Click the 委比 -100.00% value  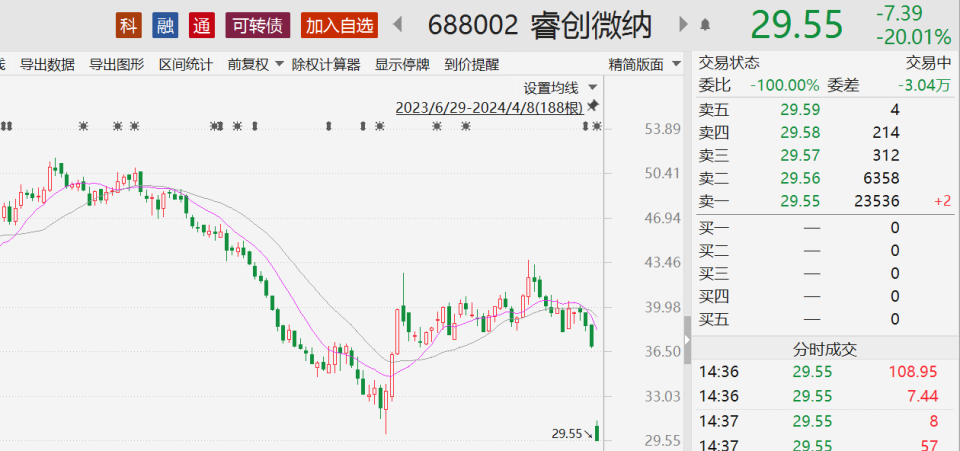[x=785, y=86]
